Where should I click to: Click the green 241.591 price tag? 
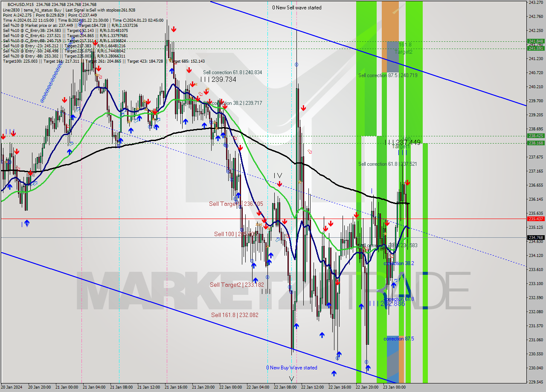pyautogui.click(x=535, y=48)
